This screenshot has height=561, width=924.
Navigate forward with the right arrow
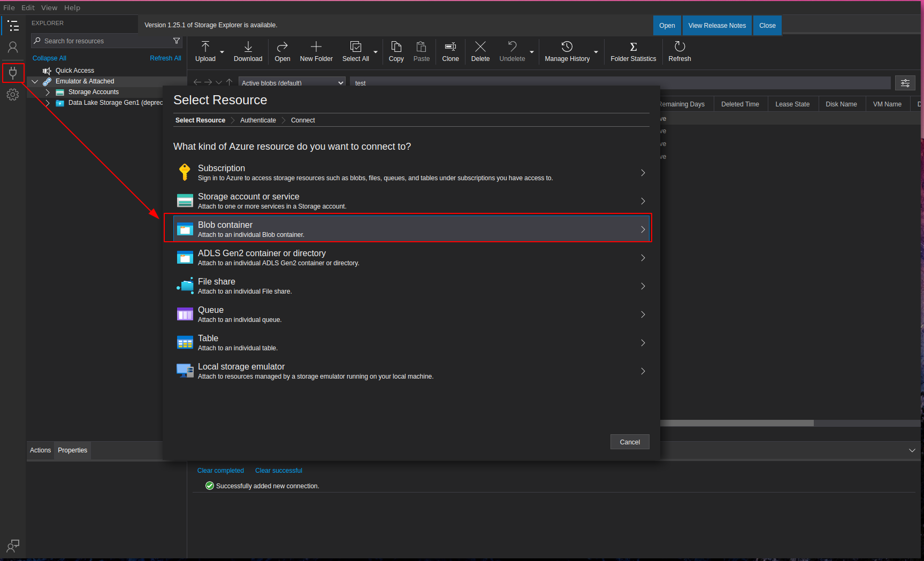tap(208, 82)
